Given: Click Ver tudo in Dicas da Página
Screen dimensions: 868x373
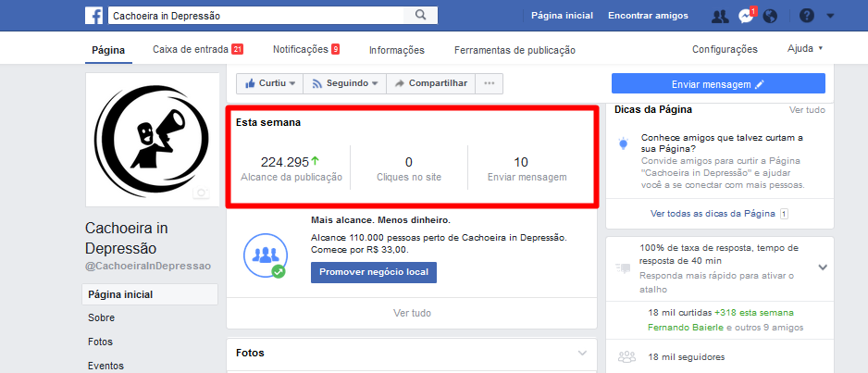Looking at the screenshot, I should [x=807, y=109].
